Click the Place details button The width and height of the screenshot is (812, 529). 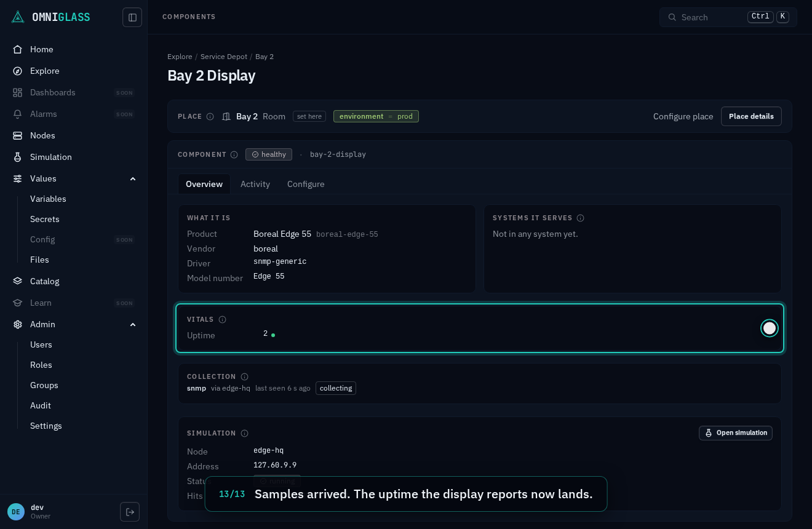pyautogui.click(x=751, y=116)
